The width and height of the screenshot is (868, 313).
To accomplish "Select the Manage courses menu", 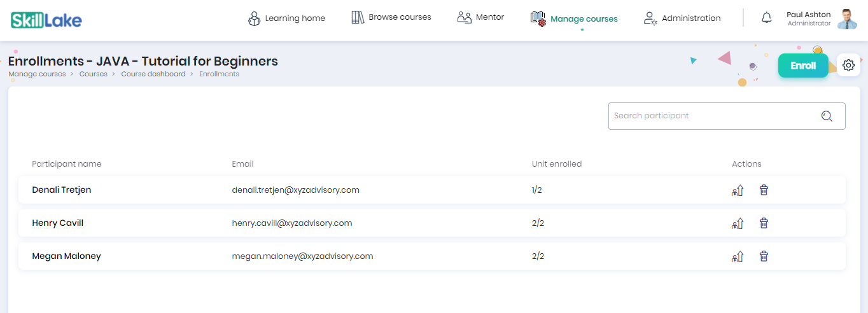I will pyautogui.click(x=574, y=19).
